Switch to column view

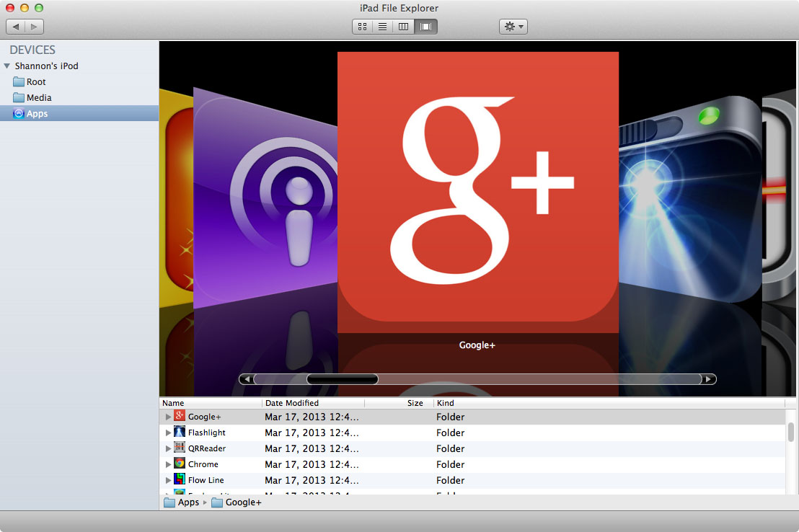[403, 27]
